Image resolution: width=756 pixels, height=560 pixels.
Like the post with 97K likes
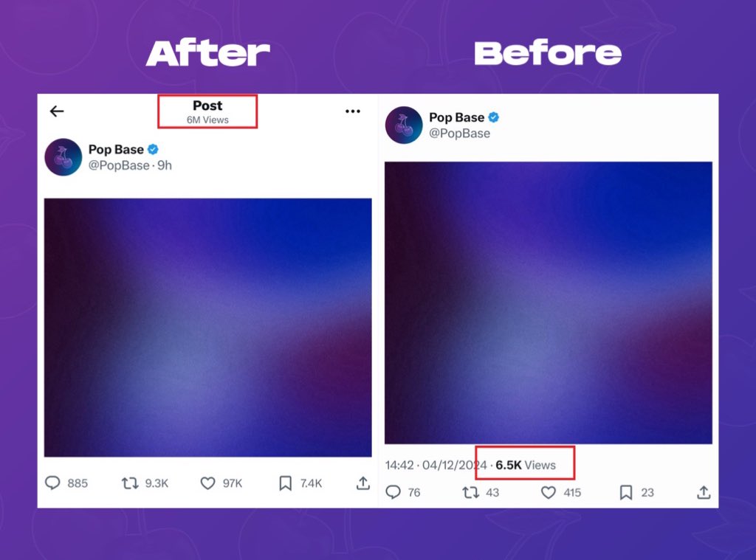point(207,483)
